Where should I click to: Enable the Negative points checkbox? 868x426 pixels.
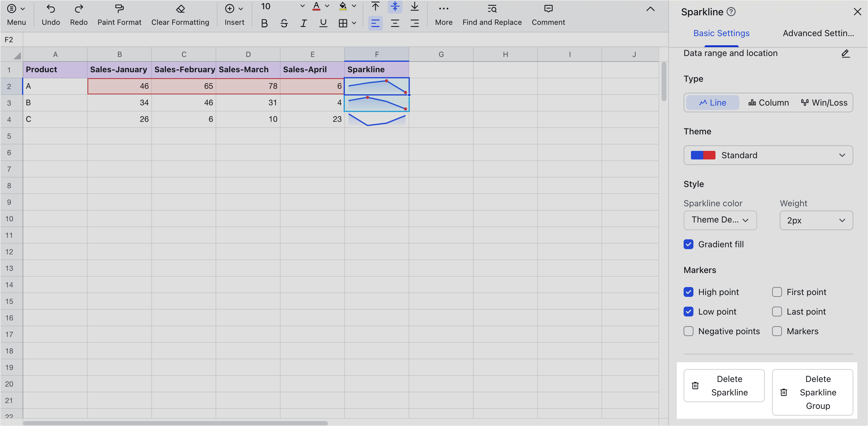point(689,331)
